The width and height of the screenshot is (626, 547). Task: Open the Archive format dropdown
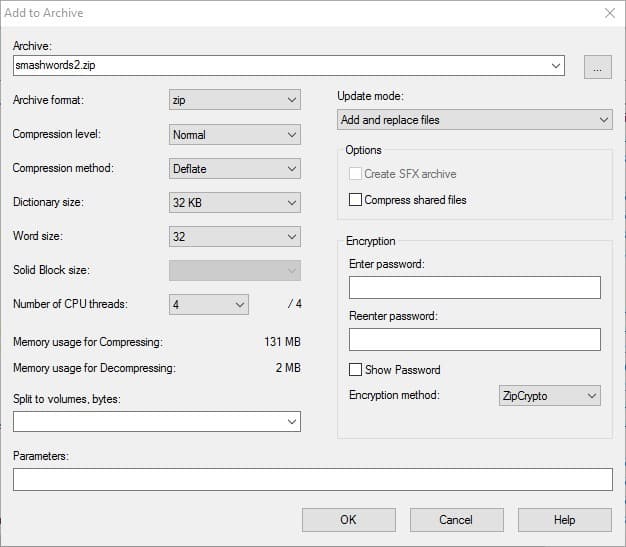tap(235, 100)
